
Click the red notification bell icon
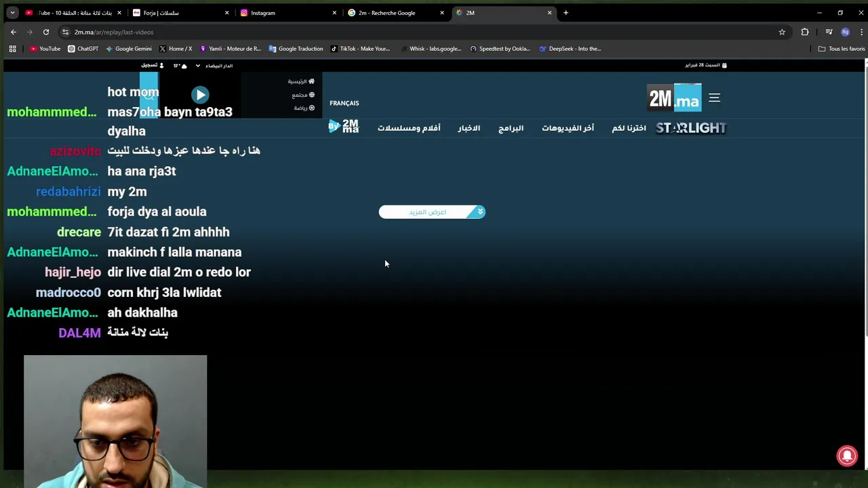(847, 456)
